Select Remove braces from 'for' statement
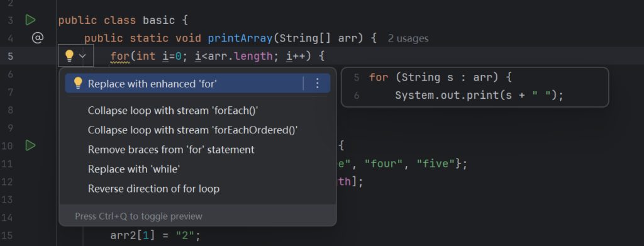644x246 pixels. click(171, 150)
